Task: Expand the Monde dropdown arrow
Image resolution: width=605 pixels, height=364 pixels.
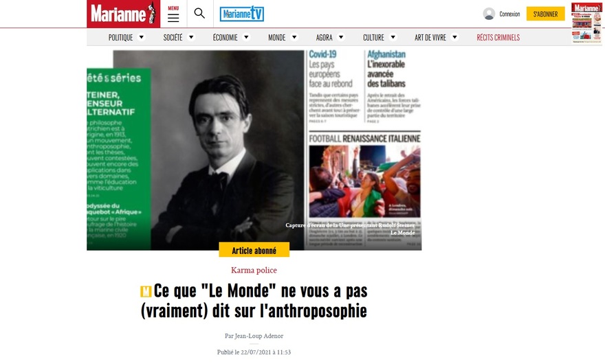Action: click(294, 37)
